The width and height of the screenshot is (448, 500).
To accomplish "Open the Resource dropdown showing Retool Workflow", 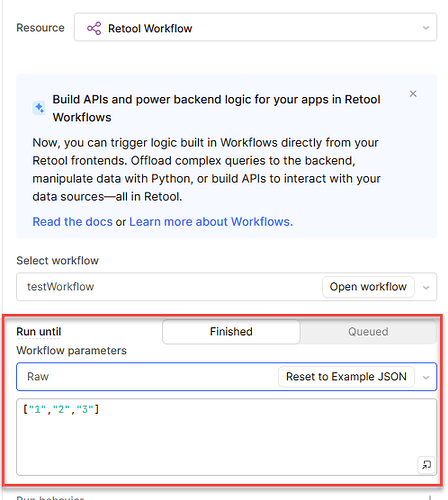I will (x=255, y=28).
